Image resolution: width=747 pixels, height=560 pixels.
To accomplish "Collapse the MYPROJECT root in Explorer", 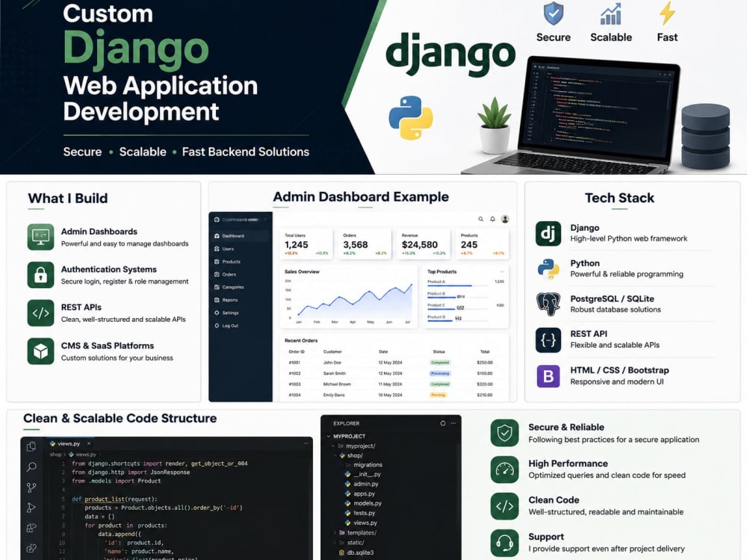I will [329, 436].
